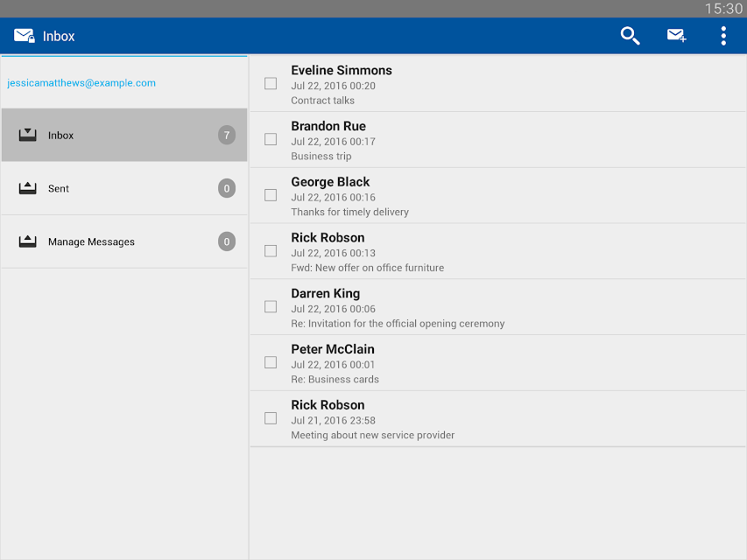747x560 pixels.
Task: Open Meeting about new service provider
Action: coord(372,435)
